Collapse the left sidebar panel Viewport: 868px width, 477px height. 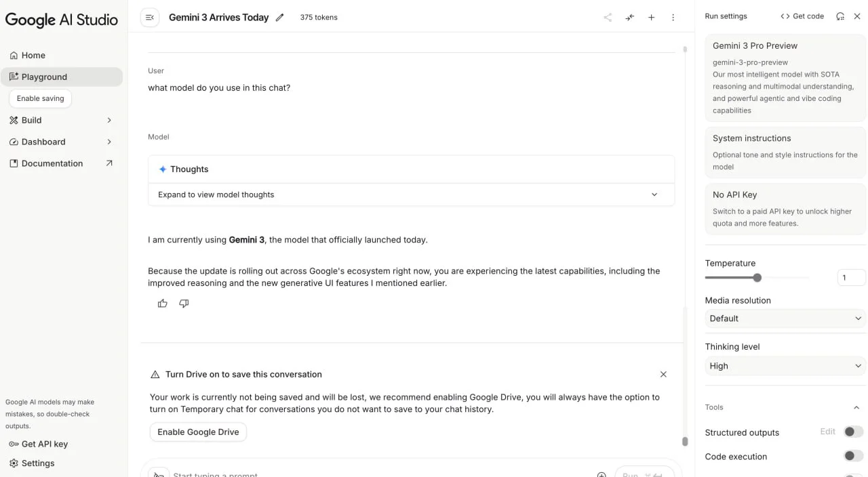150,18
